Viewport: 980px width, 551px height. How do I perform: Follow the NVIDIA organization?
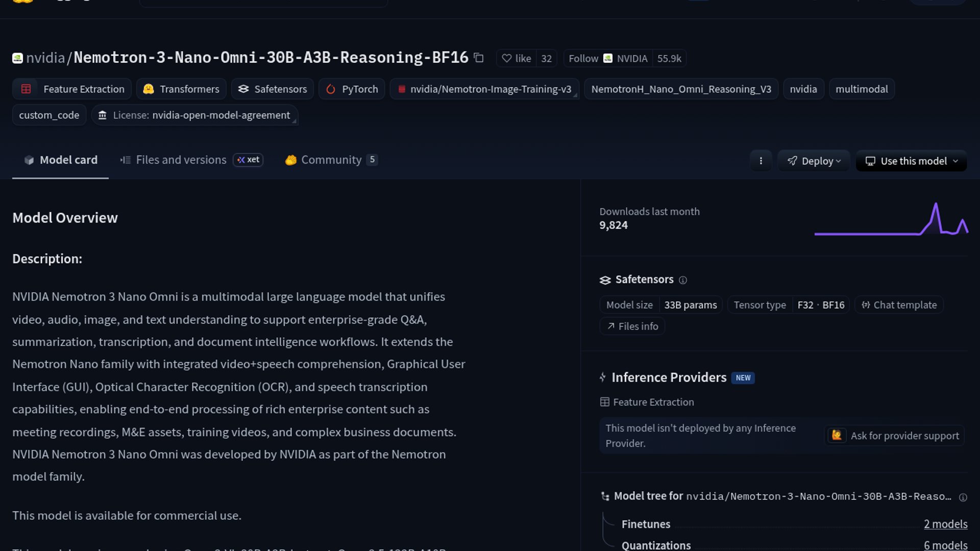[x=583, y=58]
